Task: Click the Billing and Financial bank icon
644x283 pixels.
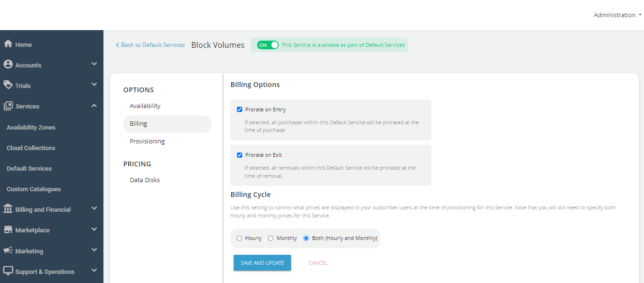Action: 8,209
